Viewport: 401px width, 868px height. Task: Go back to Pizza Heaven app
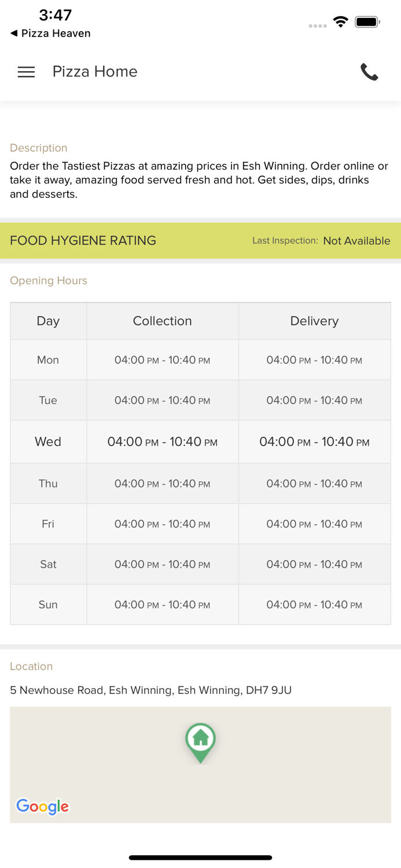pyautogui.click(x=50, y=34)
